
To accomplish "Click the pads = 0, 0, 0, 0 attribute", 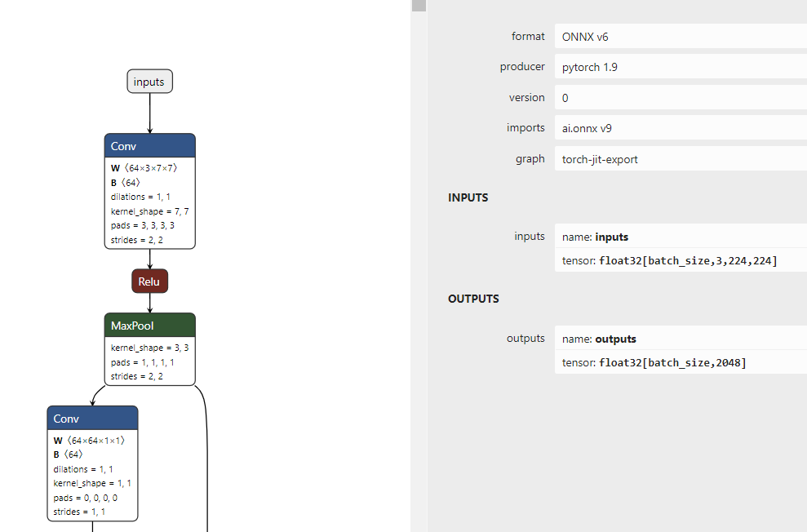I will 85,498.
